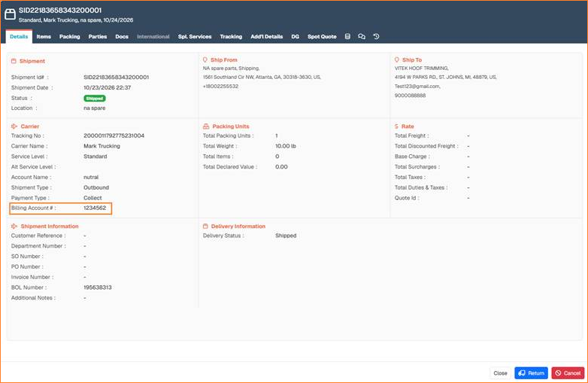Click the Ship To location pin icon

(x=397, y=60)
